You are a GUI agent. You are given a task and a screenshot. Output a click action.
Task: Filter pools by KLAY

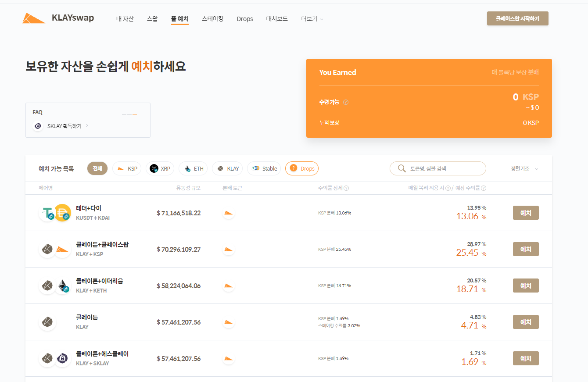[227, 168]
